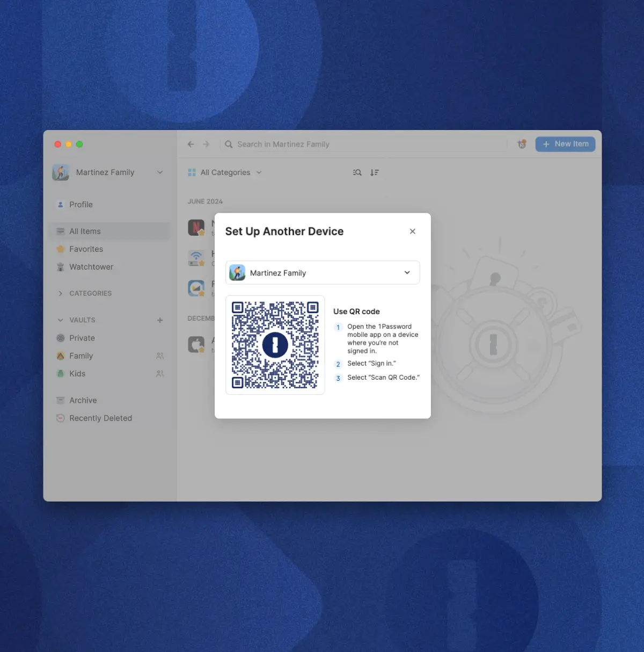Click the Favorites star icon
This screenshot has width=644, height=652.
pos(60,249)
